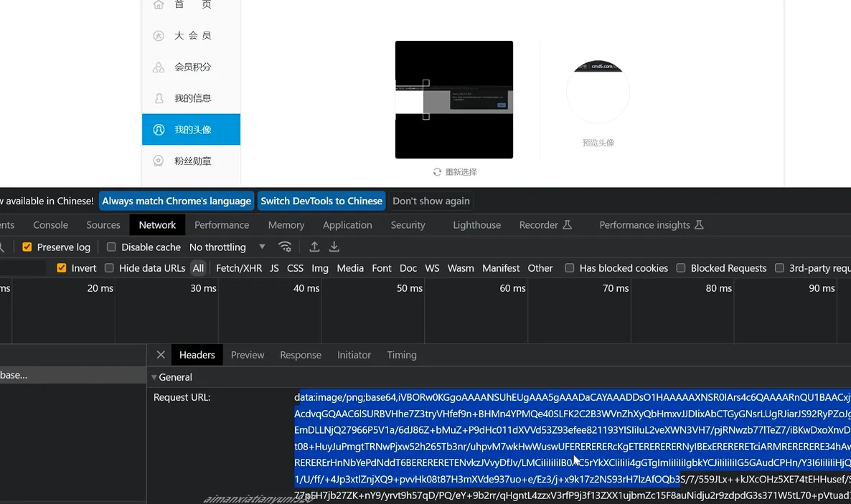The height and width of the screenshot is (504, 851).
Task: Click the avatar crop image preview
Action: 453,100
